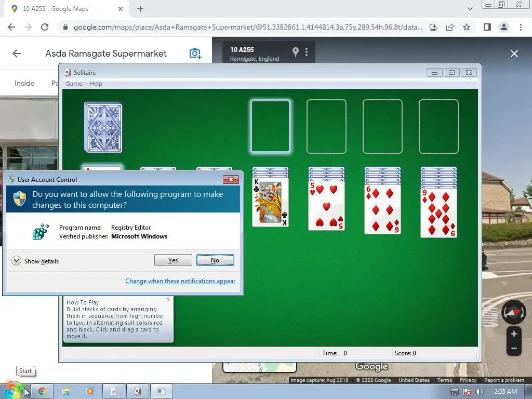532x399 pixels.
Task: Click the fourth empty foundation slot
Action: 438,126
